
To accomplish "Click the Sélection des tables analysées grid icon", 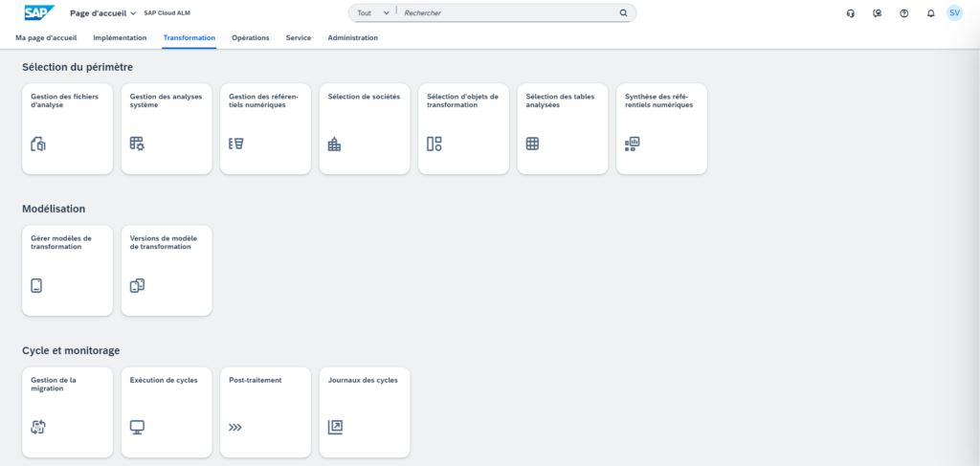I will (x=532, y=144).
